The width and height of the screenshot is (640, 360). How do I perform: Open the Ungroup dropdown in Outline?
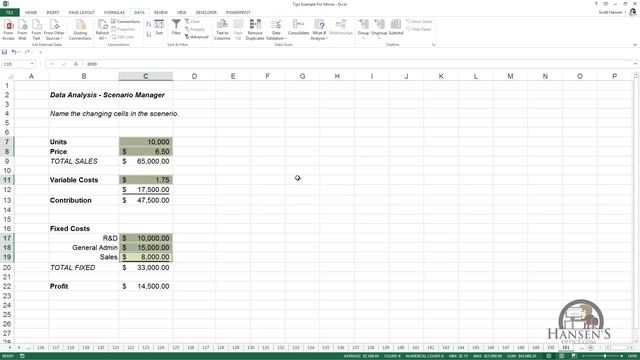[379, 30]
